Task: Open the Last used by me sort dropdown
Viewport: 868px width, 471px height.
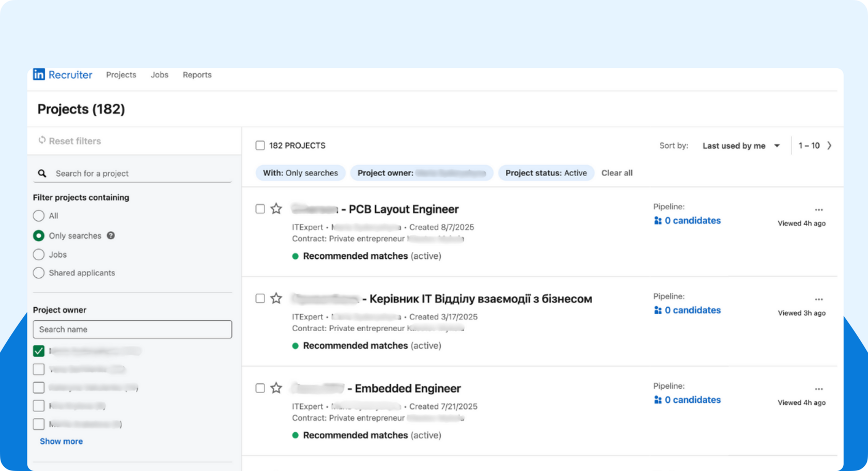Action: tap(741, 146)
